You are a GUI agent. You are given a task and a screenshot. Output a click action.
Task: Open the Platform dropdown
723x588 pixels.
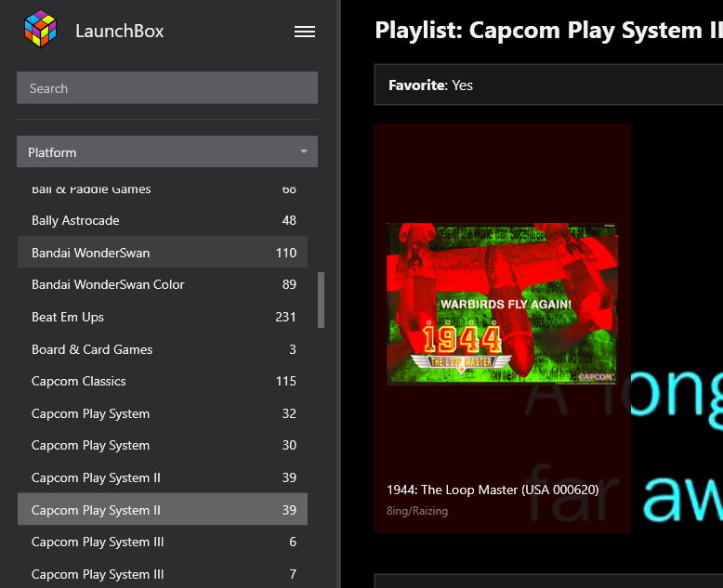[x=167, y=151]
